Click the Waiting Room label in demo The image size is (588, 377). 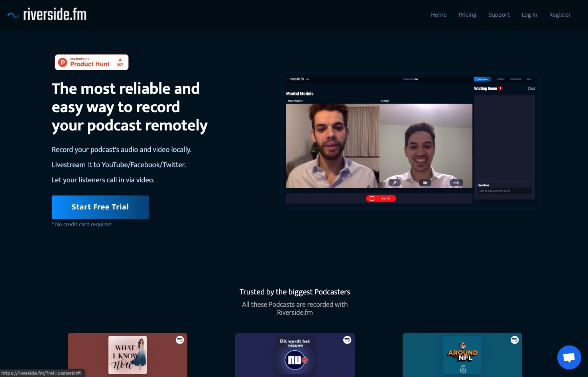(x=485, y=89)
